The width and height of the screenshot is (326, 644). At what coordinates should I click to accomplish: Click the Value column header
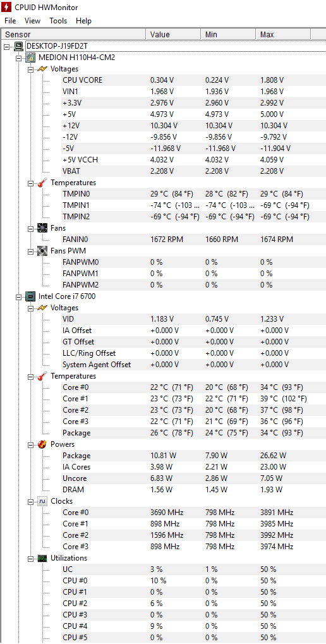pyautogui.click(x=173, y=35)
